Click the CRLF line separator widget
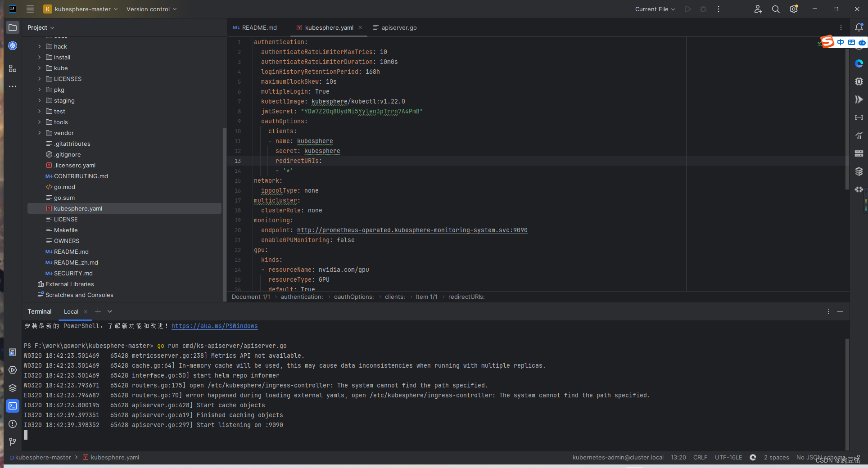 coord(700,457)
